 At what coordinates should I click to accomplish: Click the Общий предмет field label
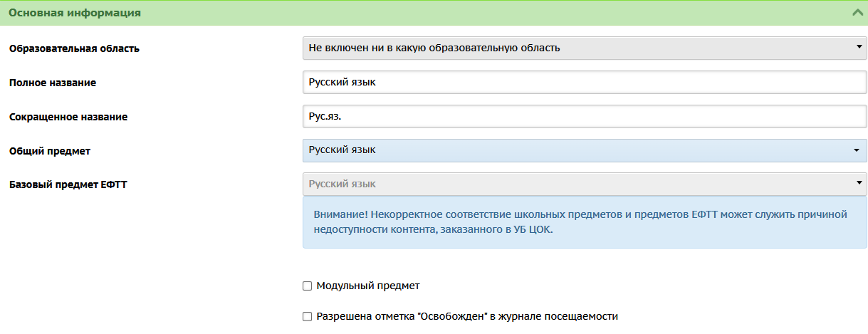coord(50,151)
